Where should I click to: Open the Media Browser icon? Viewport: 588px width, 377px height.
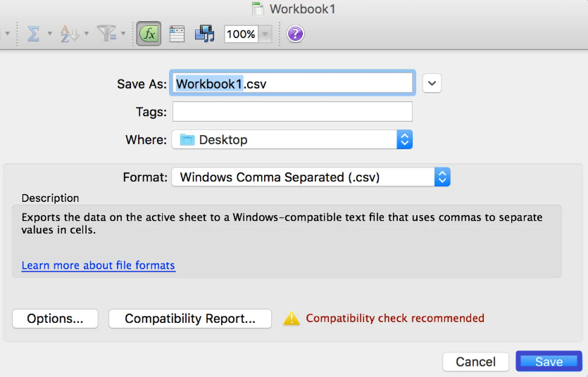coord(204,34)
